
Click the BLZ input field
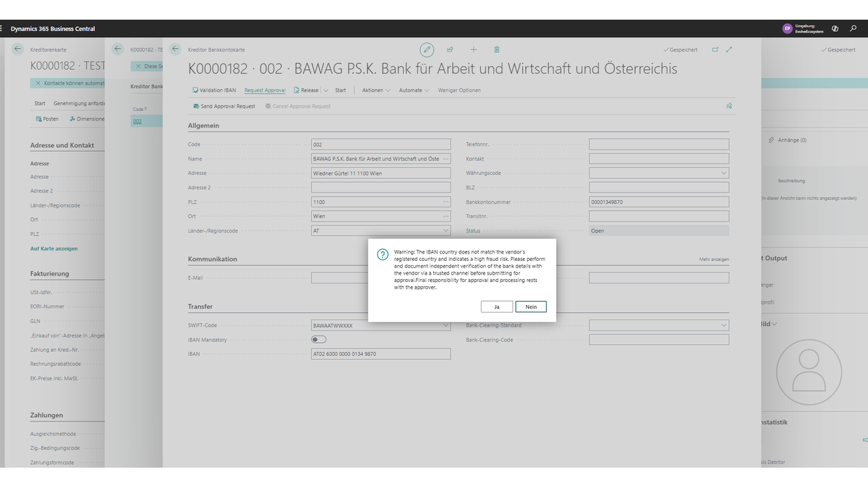point(659,187)
